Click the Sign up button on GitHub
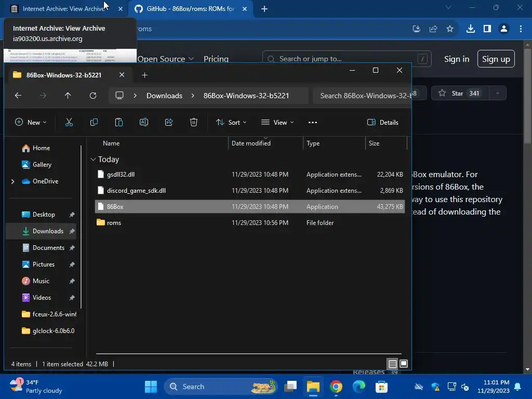 tap(496, 59)
